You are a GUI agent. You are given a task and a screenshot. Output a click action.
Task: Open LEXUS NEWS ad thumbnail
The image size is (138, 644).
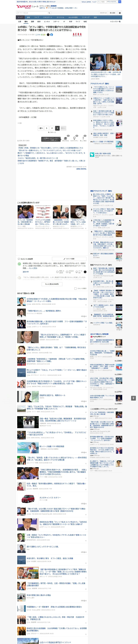pyautogui.click(x=106, y=62)
